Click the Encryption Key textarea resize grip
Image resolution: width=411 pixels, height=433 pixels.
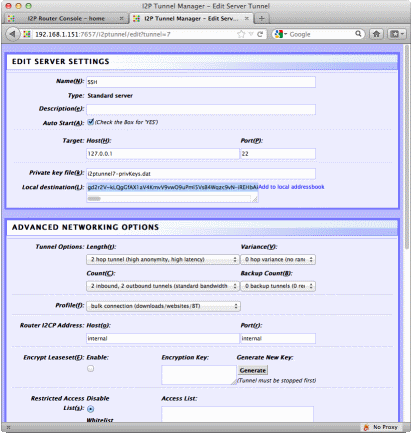pos(234,382)
